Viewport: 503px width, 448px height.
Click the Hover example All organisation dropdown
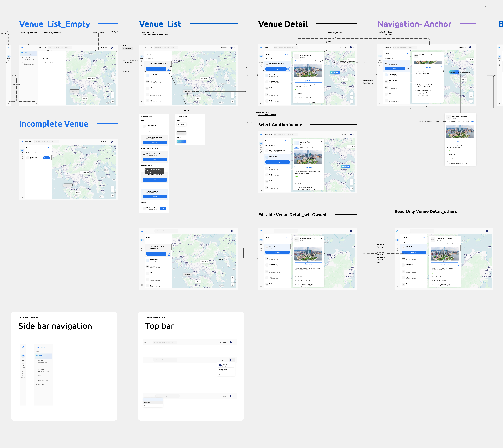tap(128, 49)
